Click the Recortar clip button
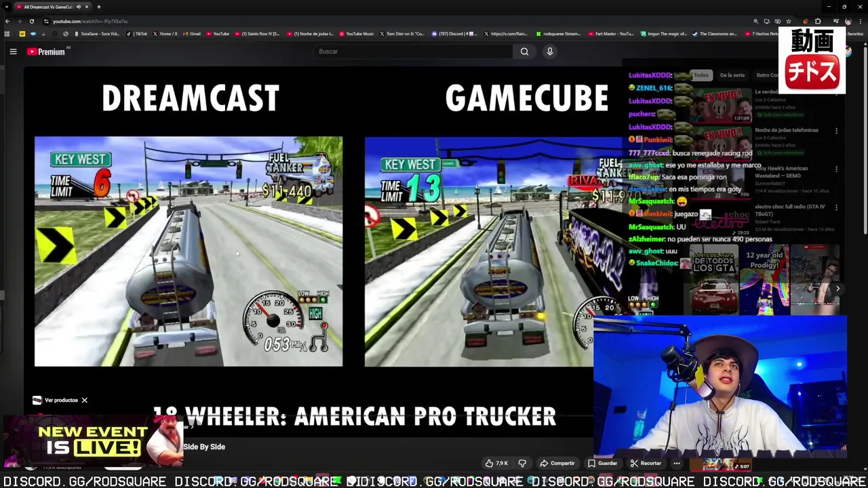This screenshot has height=488, width=868. coord(646,463)
